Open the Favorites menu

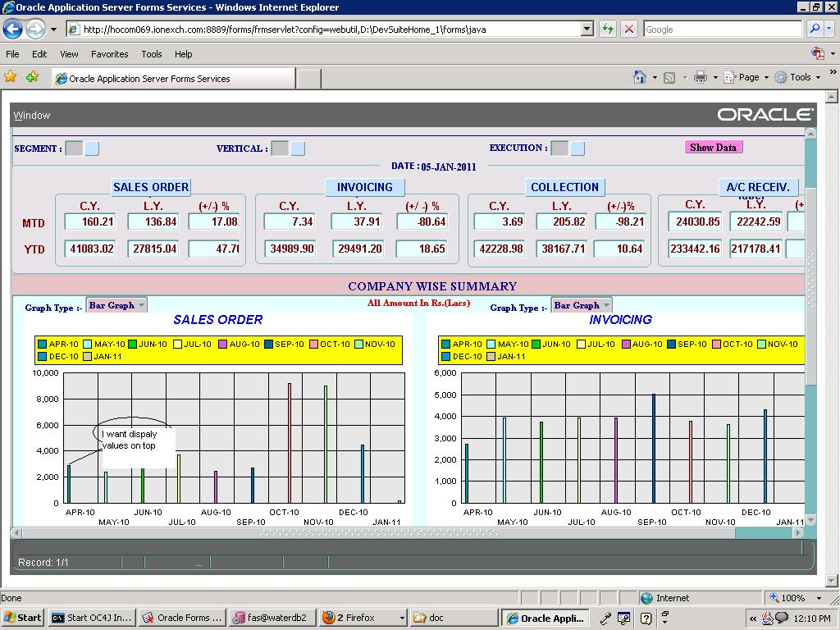click(x=110, y=54)
